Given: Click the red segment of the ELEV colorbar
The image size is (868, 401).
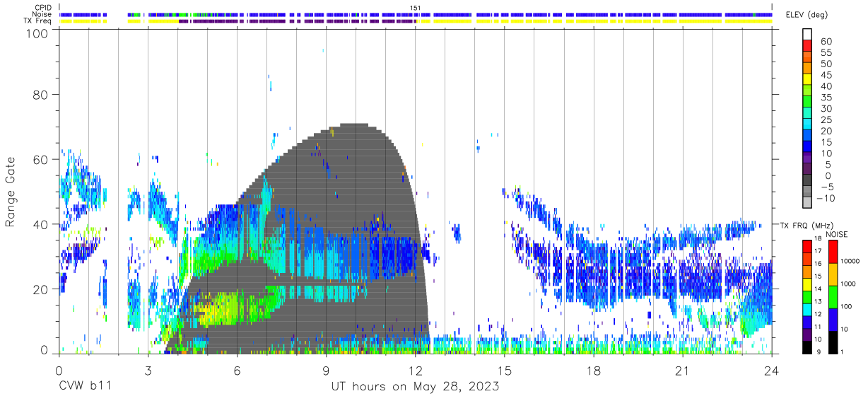Looking at the screenshot, I should 807,46.
